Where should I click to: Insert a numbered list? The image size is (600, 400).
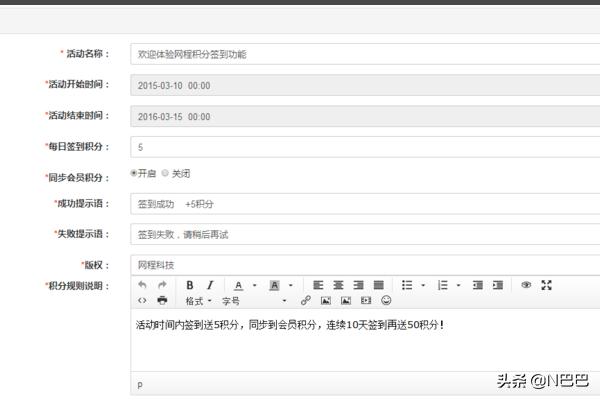[x=442, y=285]
